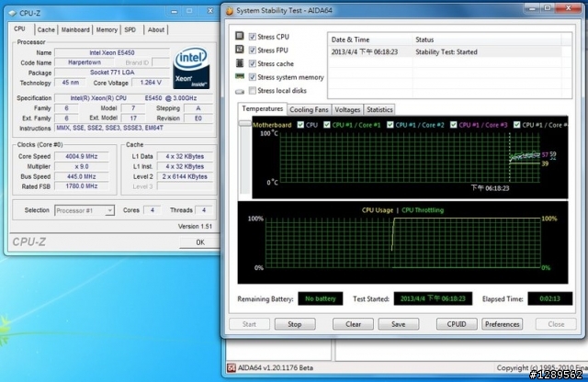This screenshot has width=588, height=382.
Task: Open the CPU-Z Mainboard tab
Action: tap(75, 29)
